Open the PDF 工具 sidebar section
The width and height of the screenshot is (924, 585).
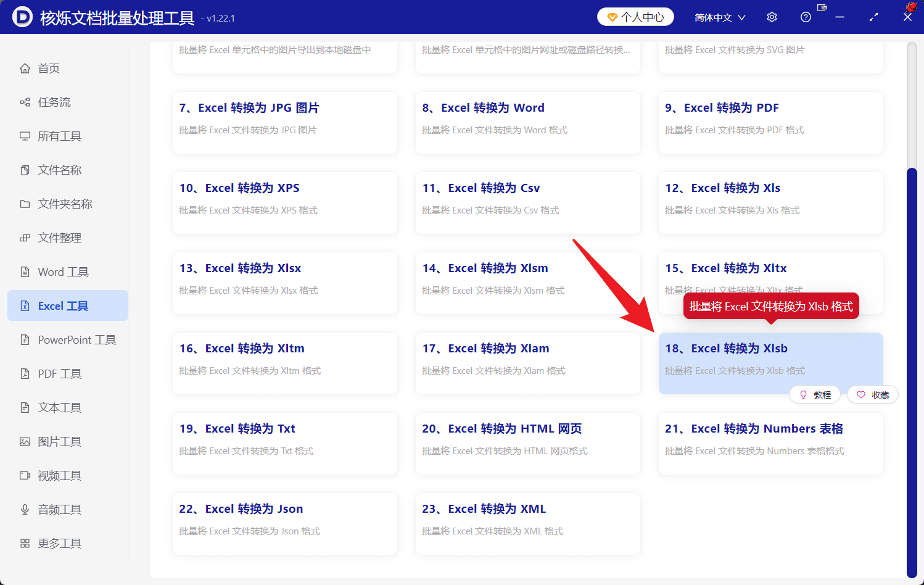pyautogui.click(x=68, y=374)
